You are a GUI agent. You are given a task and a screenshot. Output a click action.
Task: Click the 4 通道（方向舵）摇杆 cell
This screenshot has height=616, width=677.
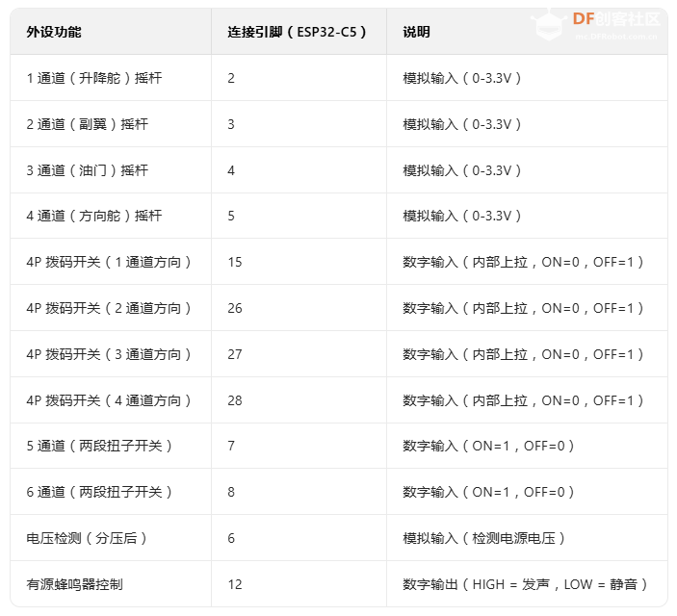point(94,216)
